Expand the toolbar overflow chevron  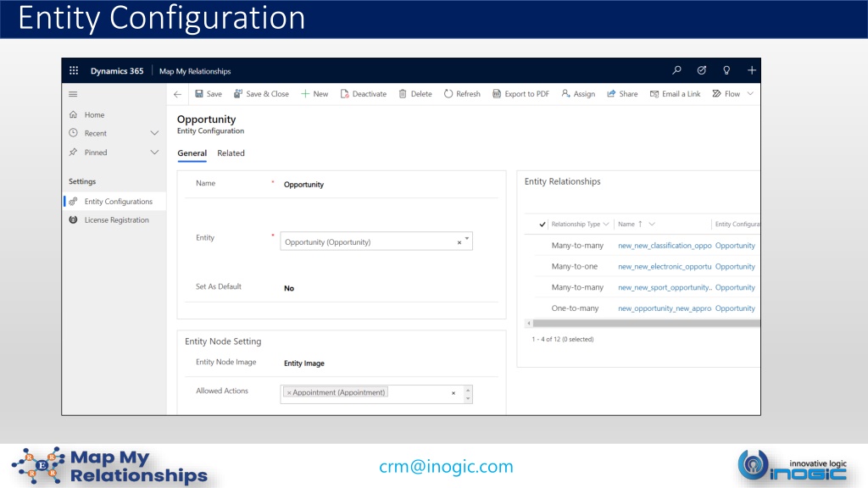(750, 93)
